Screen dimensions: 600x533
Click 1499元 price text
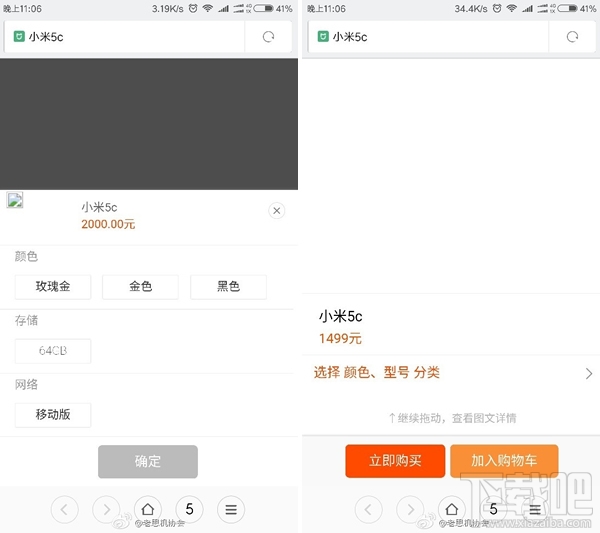click(340, 339)
